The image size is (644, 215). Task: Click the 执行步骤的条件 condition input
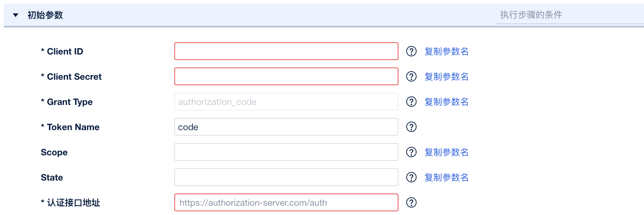pos(569,15)
